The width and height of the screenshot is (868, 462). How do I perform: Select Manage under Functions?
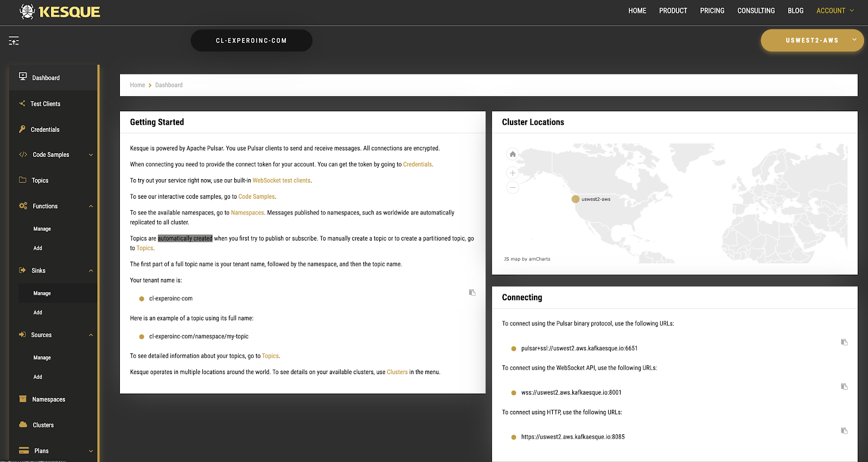pos(42,229)
